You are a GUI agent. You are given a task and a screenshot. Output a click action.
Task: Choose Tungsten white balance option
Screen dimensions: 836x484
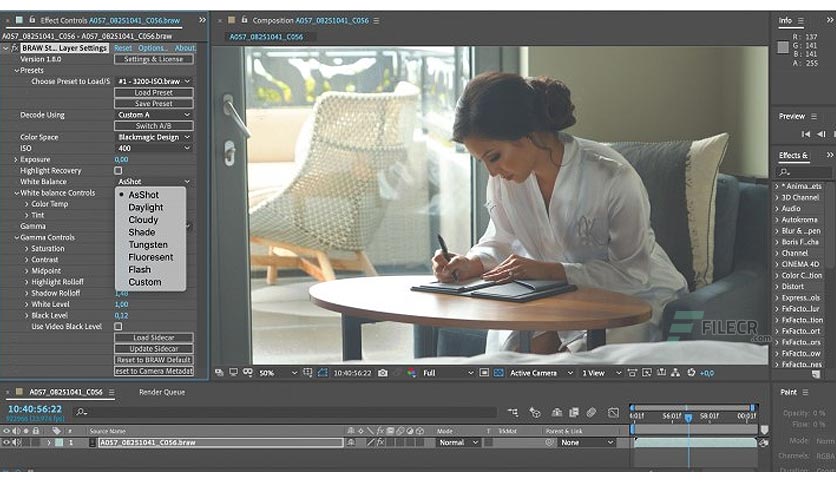click(148, 245)
